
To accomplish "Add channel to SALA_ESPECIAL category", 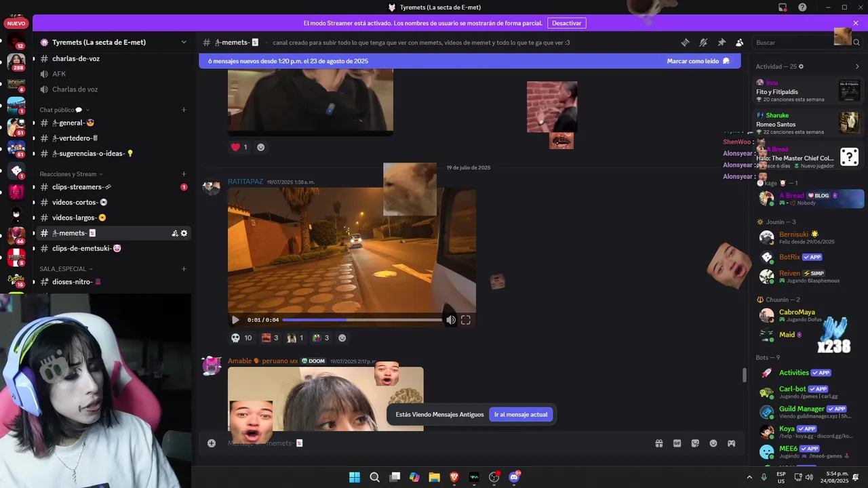I will tap(184, 269).
